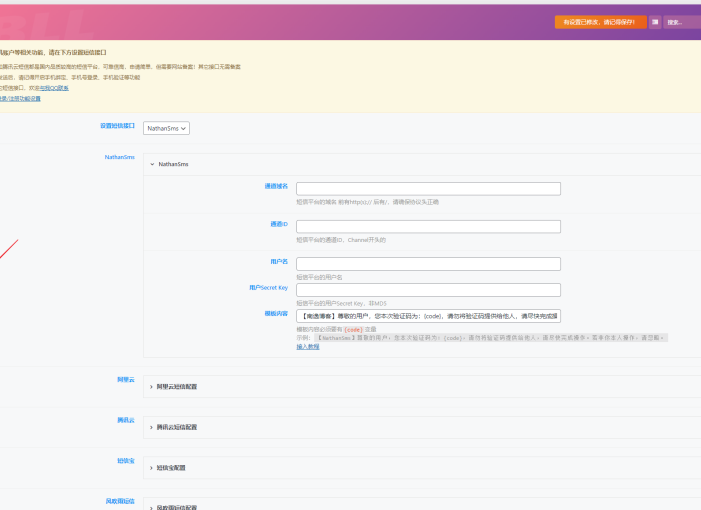Open the login/registration settings link in notice

(20, 99)
